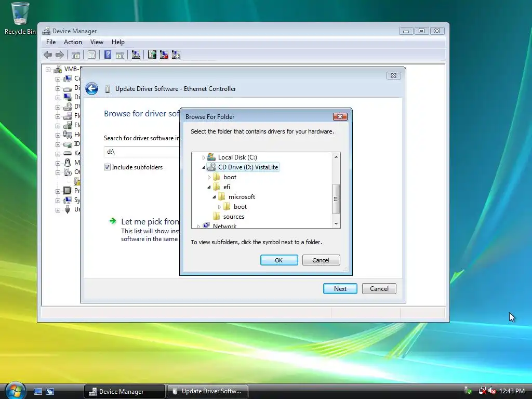Click the Network icon in folder tree

[x=206, y=225]
